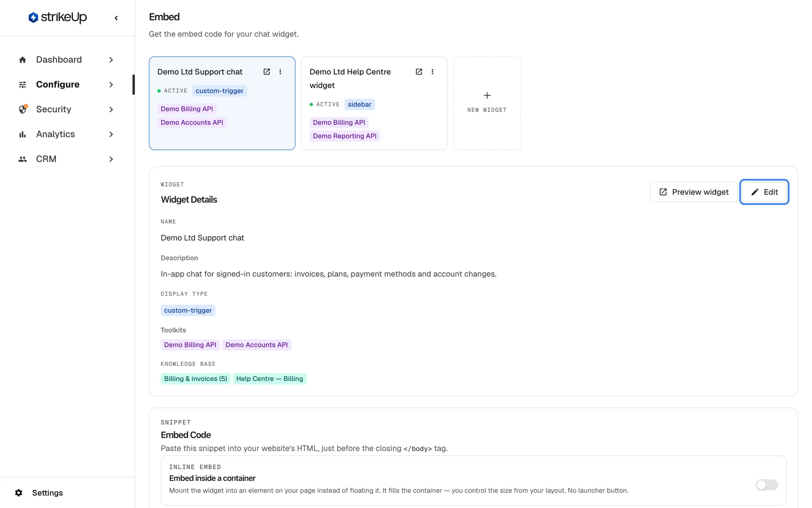Open Demo Ltd Support chat in new window
812x508 pixels.
pos(267,72)
